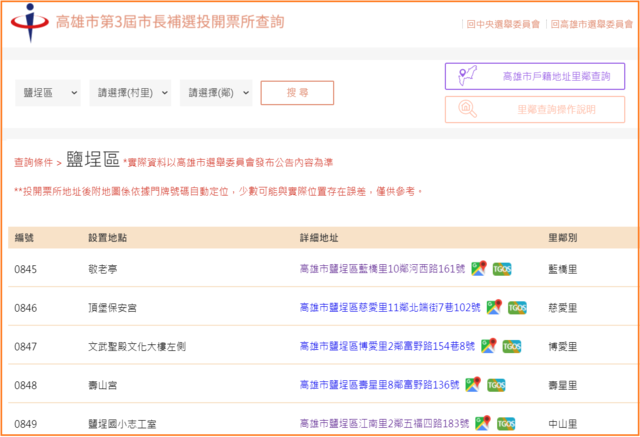The width and height of the screenshot is (640, 437).
Task: Open Google Maps icon for row 0849
Action: (483, 423)
